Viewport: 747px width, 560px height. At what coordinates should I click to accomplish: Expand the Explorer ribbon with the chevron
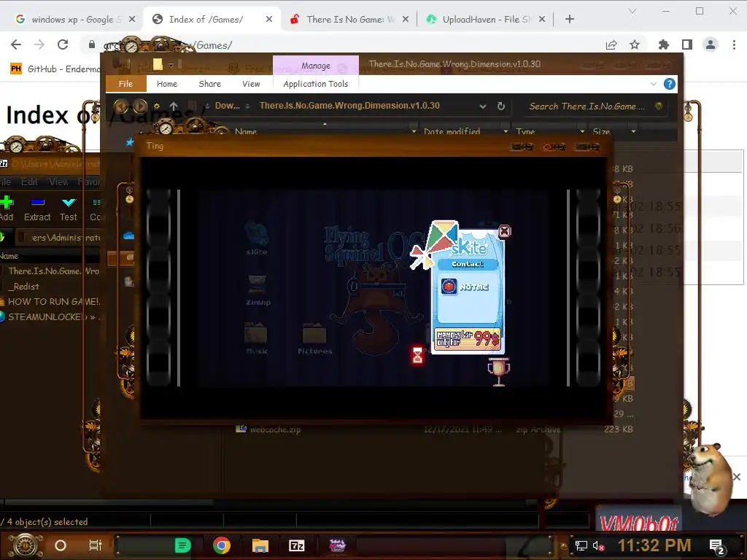653,84
